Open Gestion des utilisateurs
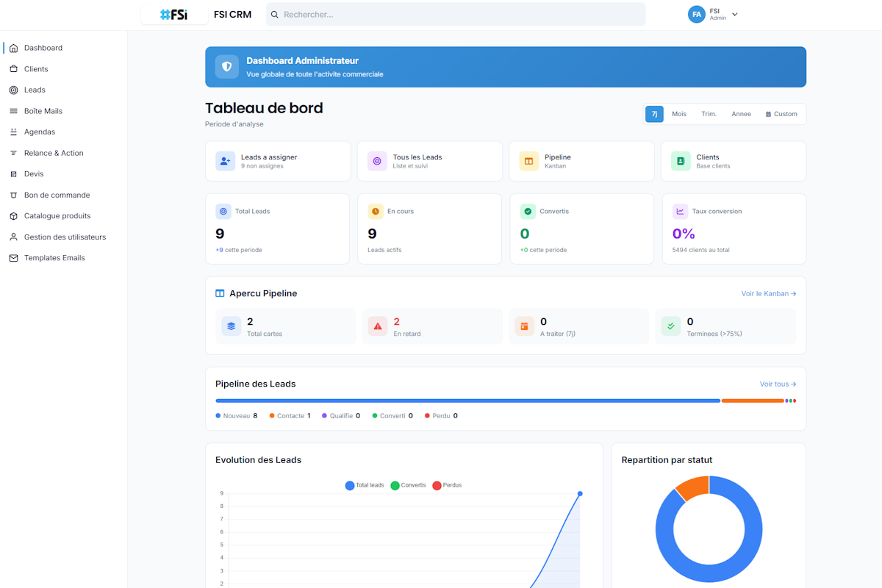 65,237
